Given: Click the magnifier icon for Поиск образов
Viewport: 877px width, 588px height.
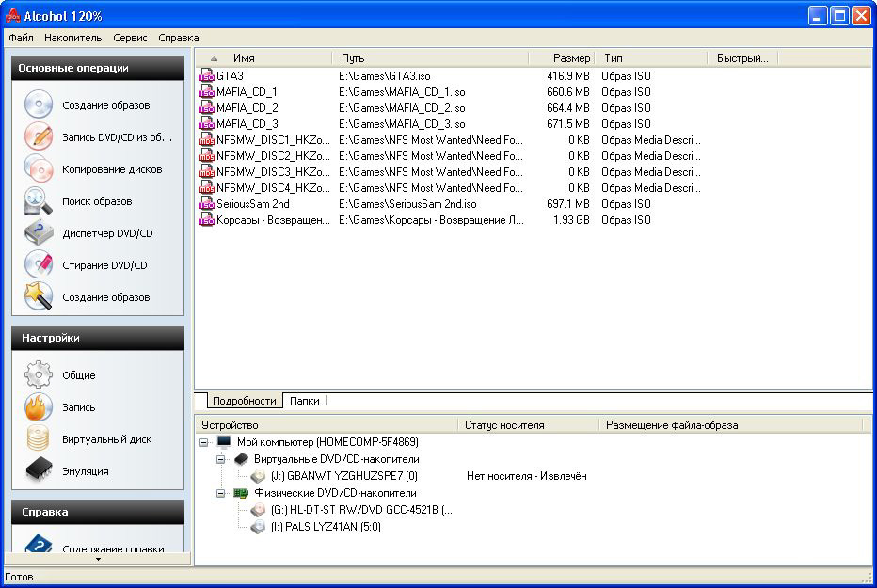Looking at the screenshot, I should click(x=38, y=201).
